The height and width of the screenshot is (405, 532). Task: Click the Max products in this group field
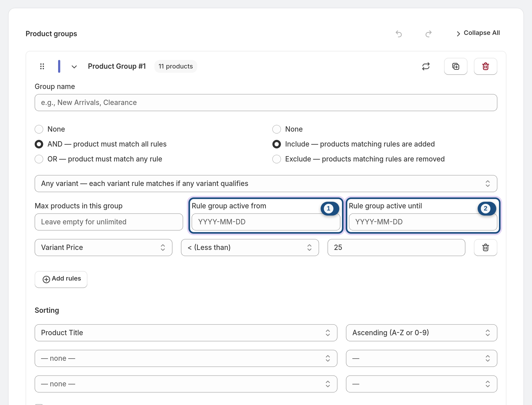109,222
